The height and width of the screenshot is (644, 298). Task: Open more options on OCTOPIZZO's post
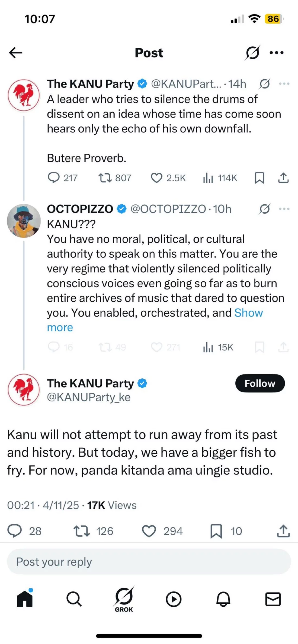pyautogui.click(x=284, y=209)
